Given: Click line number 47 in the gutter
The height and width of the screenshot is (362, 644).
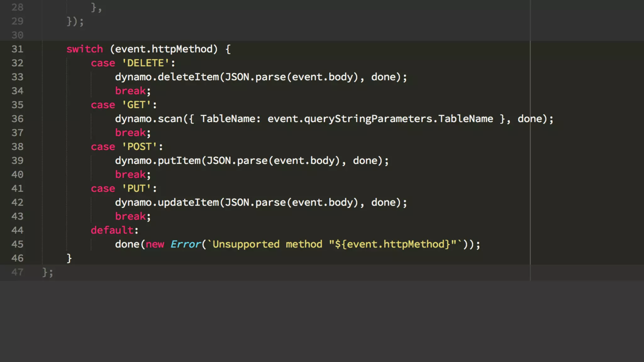Looking at the screenshot, I should (x=17, y=272).
